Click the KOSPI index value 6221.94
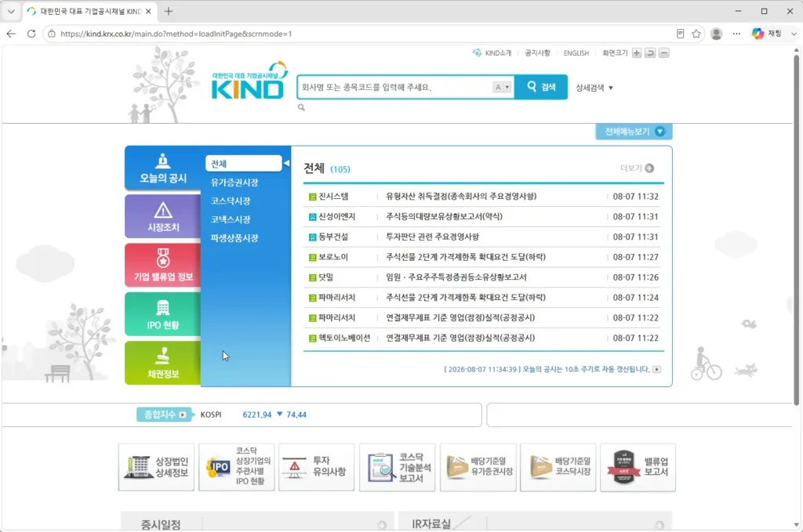The width and height of the screenshot is (803, 532). [x=256, y=414]
